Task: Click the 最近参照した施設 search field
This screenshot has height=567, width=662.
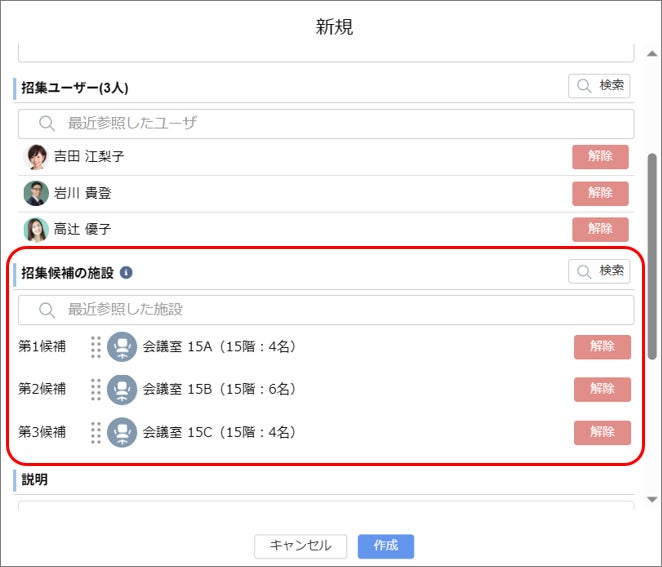Action: click(x=326, y=310)
